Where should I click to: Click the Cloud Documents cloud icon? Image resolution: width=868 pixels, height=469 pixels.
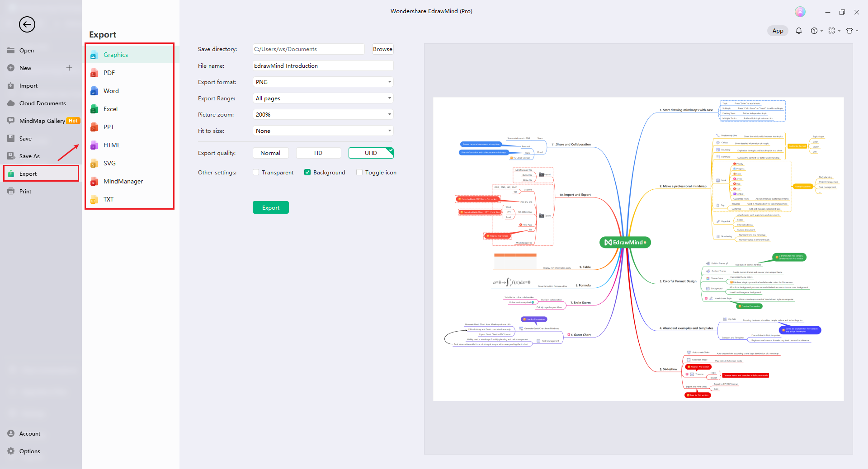(11, 103)
